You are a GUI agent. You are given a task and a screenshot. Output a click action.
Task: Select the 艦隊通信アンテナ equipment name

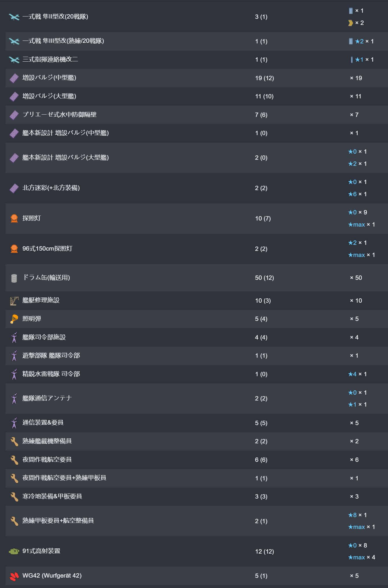coord(47,398)
